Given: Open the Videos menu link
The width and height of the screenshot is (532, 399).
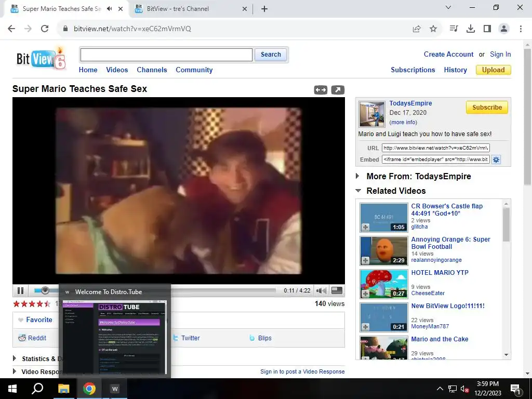Looking at the screenshot, I should pyautogui.click(x=117, y=70).
